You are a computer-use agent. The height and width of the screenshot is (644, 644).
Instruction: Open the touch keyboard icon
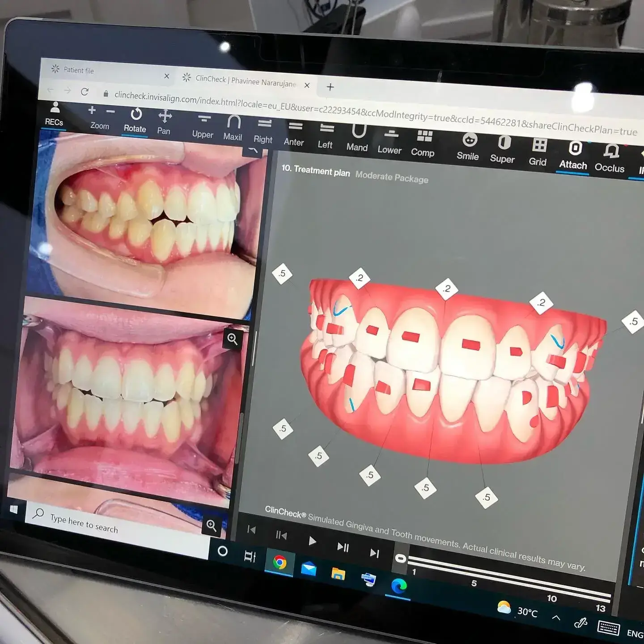[609, 628]
